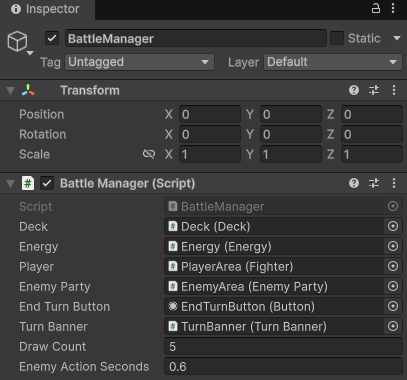
Task: Enable the Static checkbox
Action: tap(337, 38)
